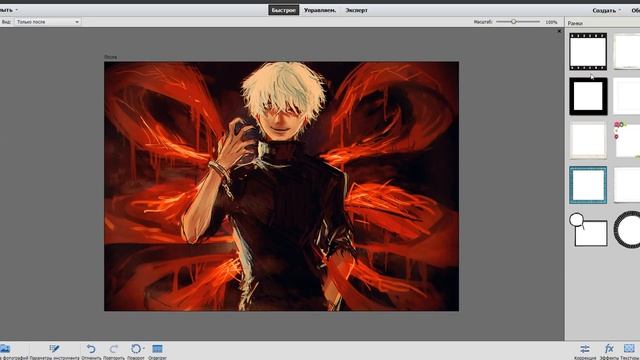Apply the white frame right of teal frame

tap(627, 185)
